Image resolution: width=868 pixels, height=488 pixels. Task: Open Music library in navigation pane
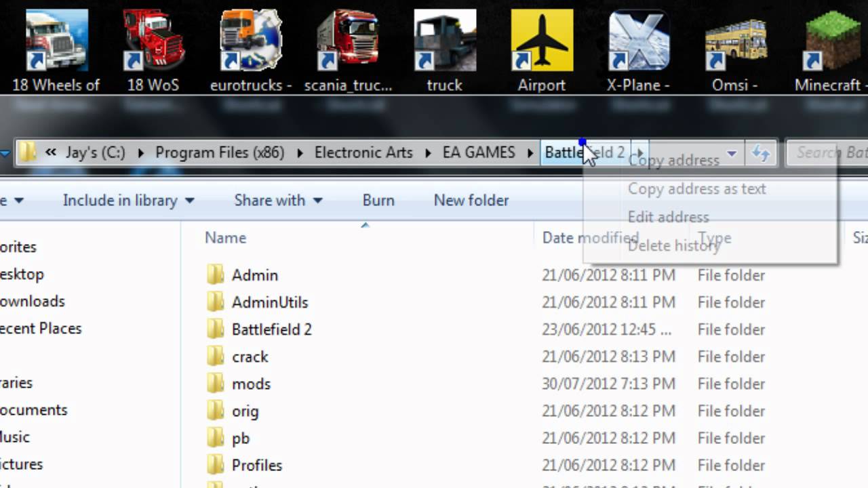[15, 437]
